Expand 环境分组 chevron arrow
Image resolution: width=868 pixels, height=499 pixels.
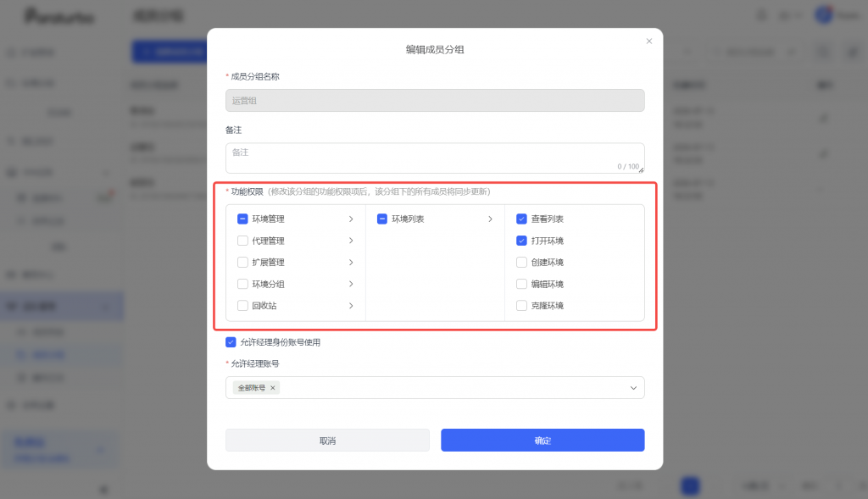(x=351, y=284)
